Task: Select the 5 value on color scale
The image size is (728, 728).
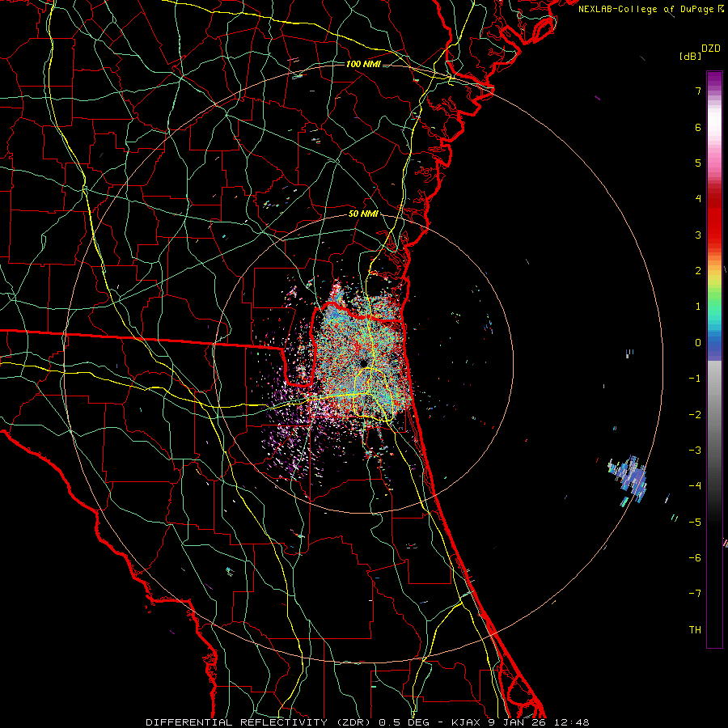Action: point(698,163)
